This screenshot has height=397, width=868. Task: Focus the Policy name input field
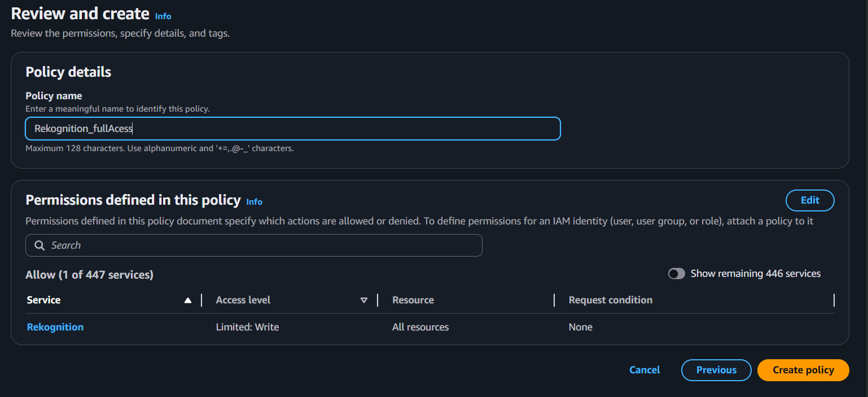(293, 129)
